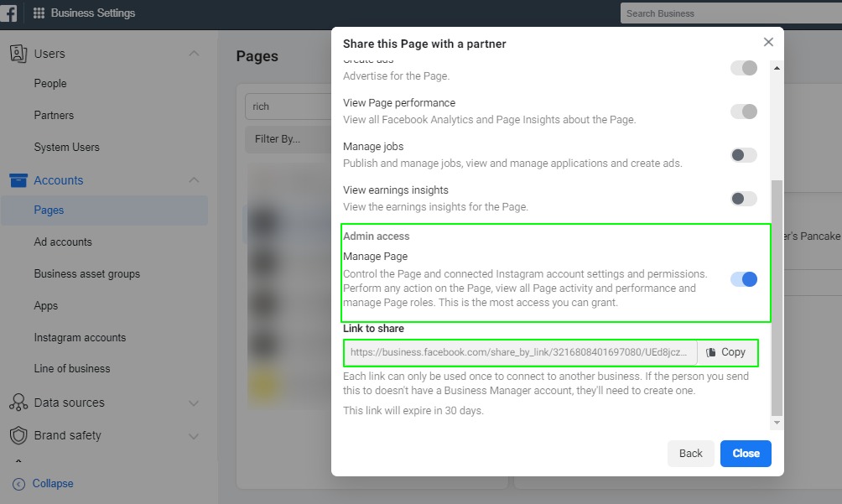Click the Brand safety label

coord(68,435)
